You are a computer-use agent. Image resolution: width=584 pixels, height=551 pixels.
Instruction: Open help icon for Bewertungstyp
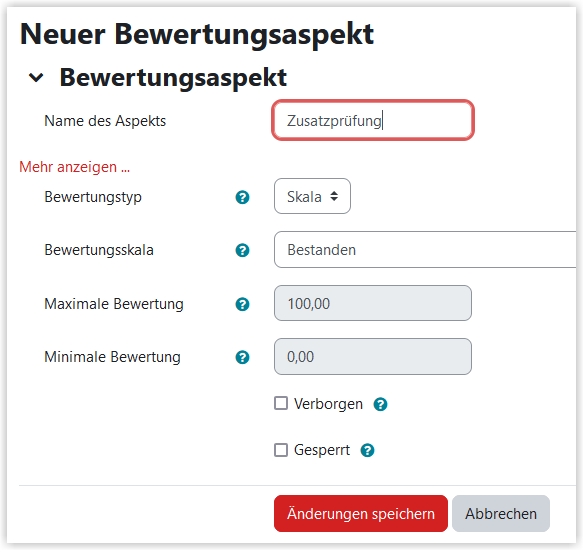(x=242, y=197)
